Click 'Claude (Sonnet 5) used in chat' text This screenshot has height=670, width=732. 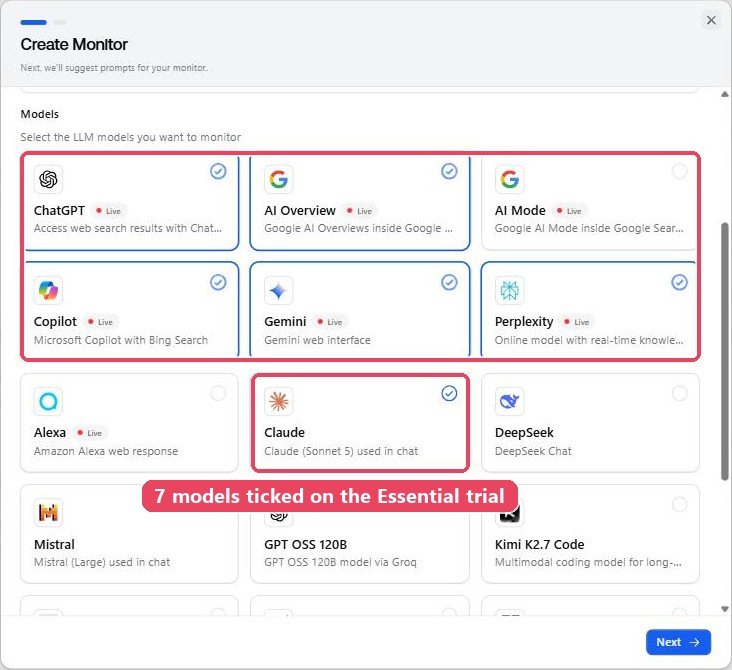click(x=341, y=451)
